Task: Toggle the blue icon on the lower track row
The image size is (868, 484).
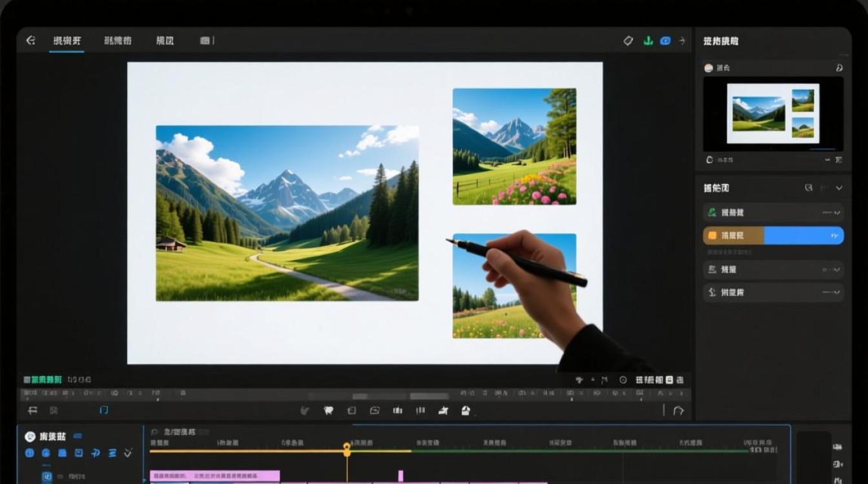Action: click(x=46, y=477)
